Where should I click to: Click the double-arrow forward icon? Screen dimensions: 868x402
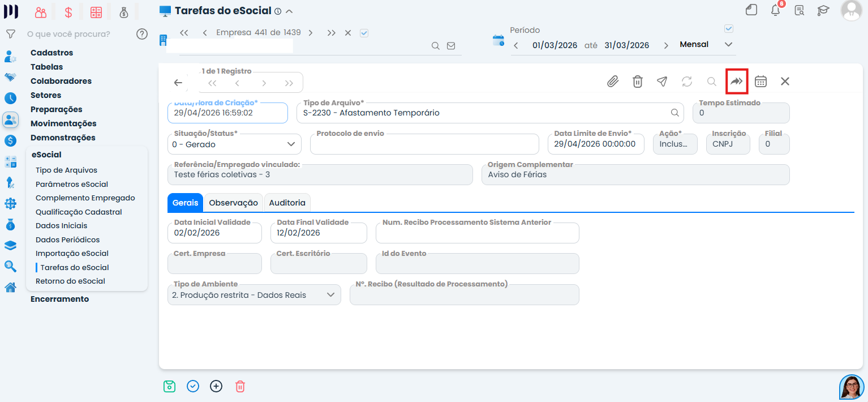737,82
